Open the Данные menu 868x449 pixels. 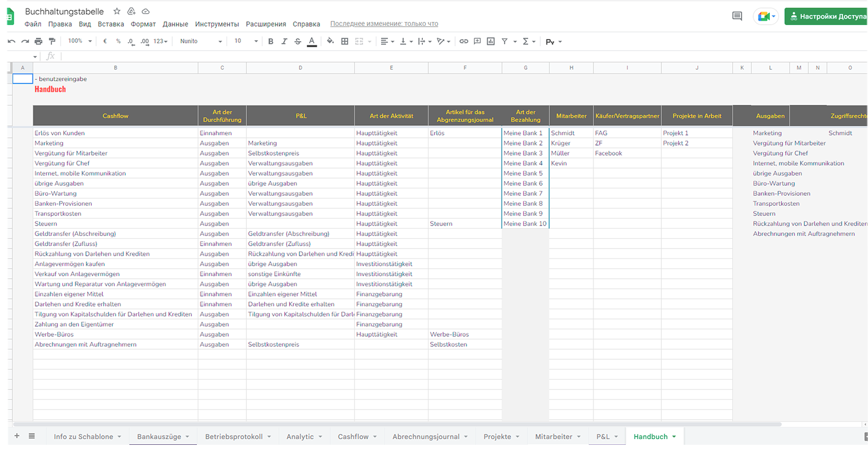point(175,24)
